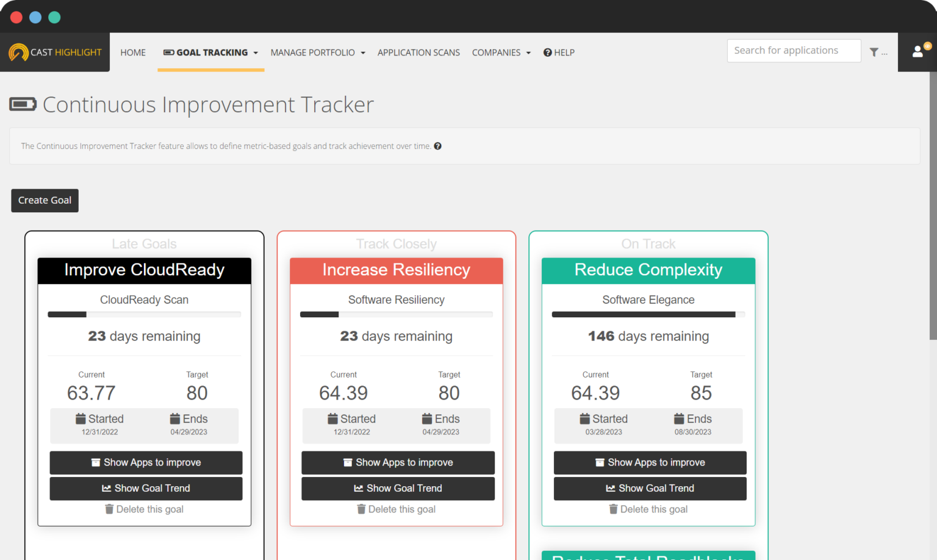Click the help question mark after description
Screen dimensions: 937x560
pos(437,146)
